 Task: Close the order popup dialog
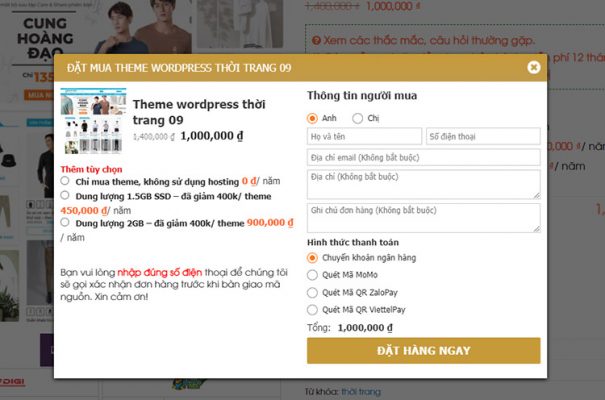(x=533, y=67)
